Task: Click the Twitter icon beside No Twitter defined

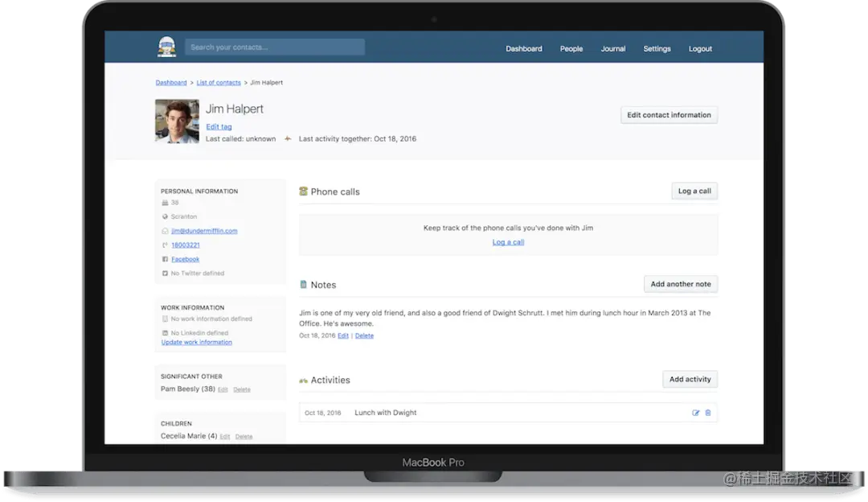Action: click(165, 274)
